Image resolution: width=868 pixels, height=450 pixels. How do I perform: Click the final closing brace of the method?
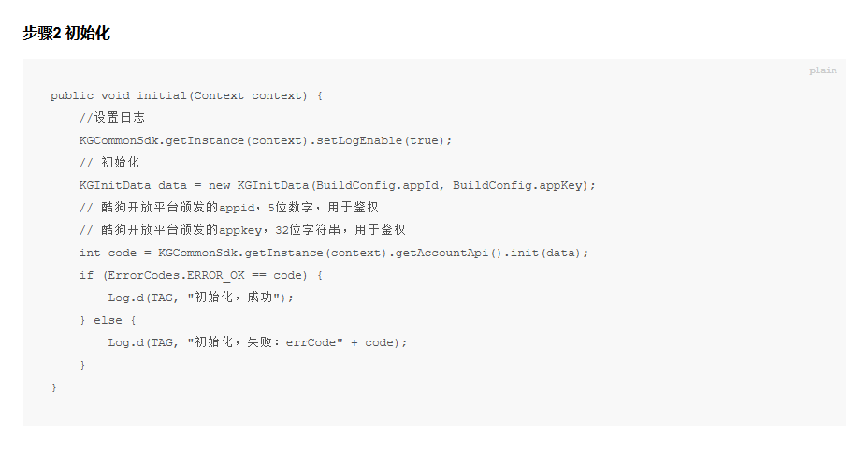coord(53,388)
